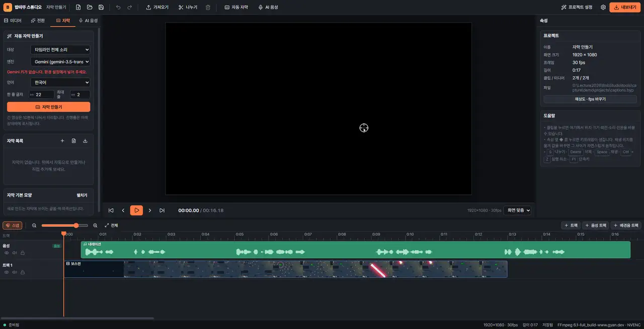Step forward one frame

(149, 210)
